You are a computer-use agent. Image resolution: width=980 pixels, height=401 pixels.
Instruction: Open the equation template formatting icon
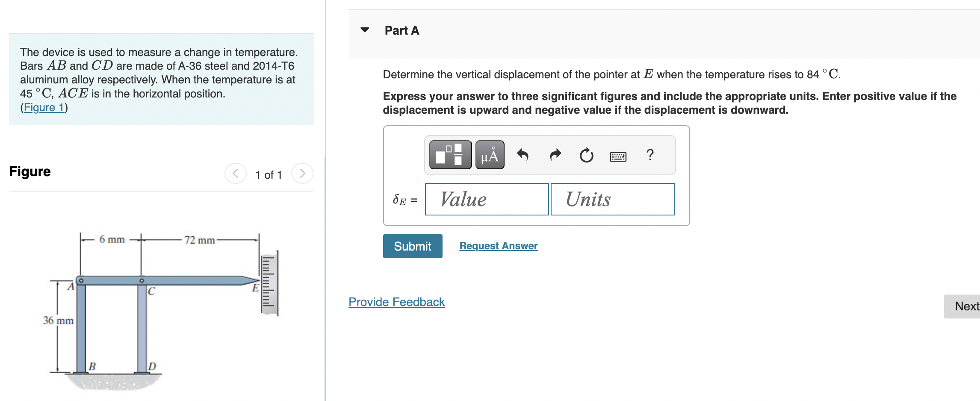449,155
